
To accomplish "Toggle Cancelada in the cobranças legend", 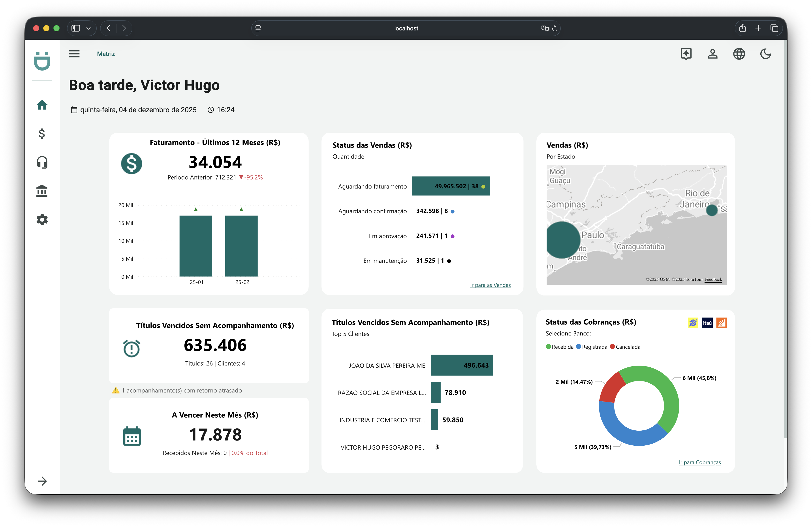I will tap(625, 347).
